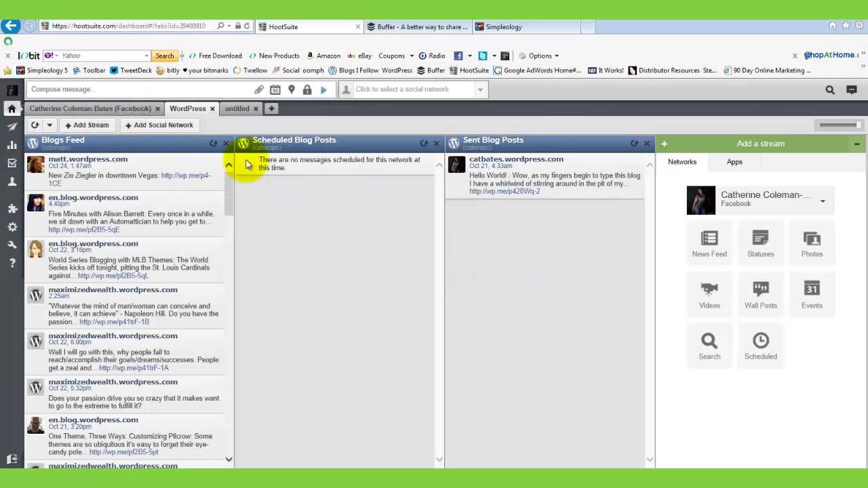The width and height of the screenshot is (868, 488).
Task: Click the Yahoo Search button
Action: (x=165, y=56)
